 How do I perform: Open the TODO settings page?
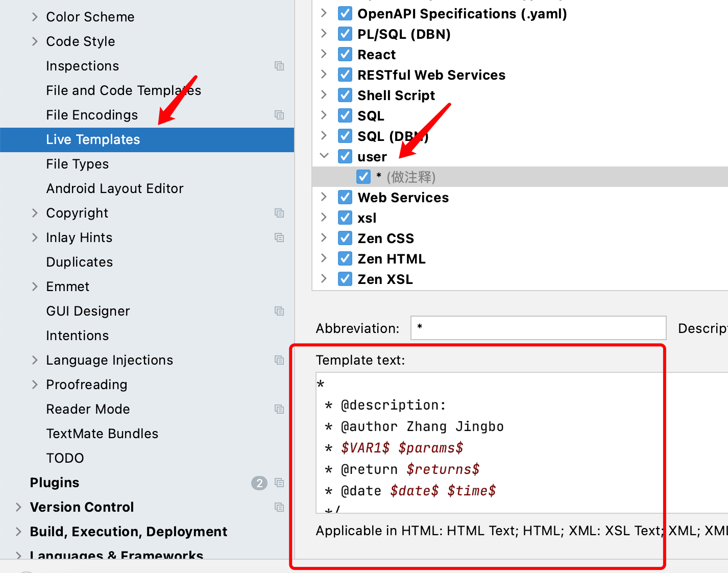65,458
